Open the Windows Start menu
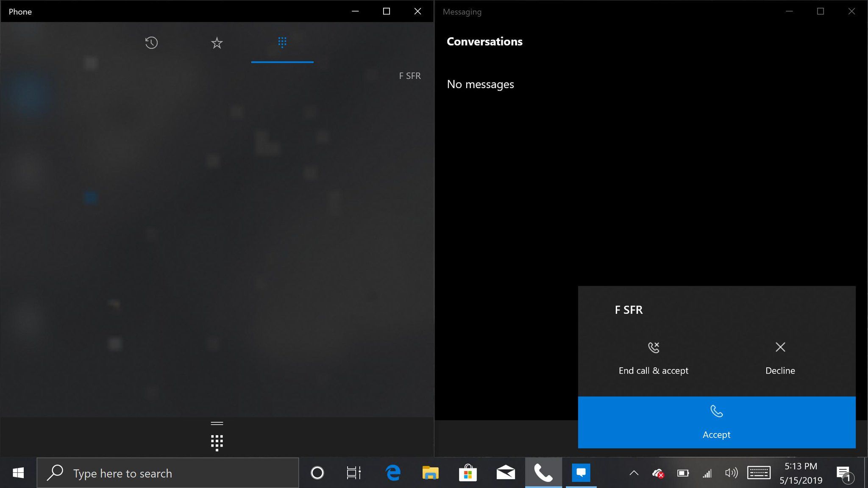This screenshot has height=488, width=868. pos(18,473)
